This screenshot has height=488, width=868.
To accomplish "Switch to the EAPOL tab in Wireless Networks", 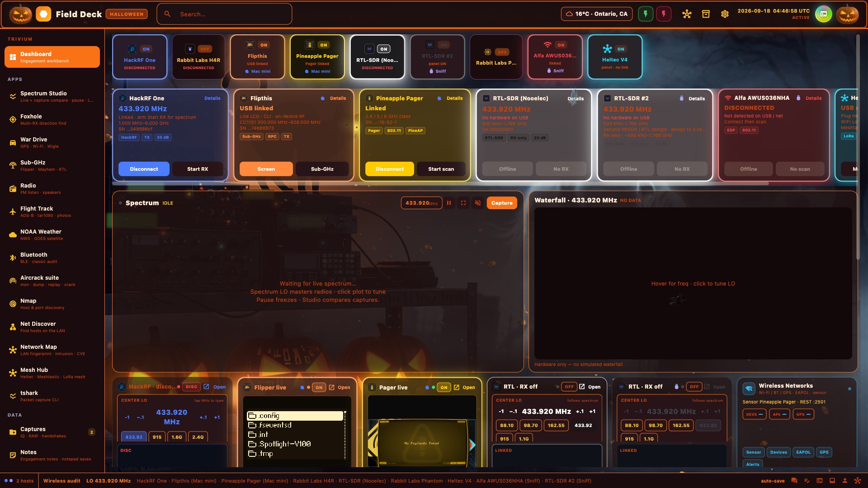I will 803,452.
